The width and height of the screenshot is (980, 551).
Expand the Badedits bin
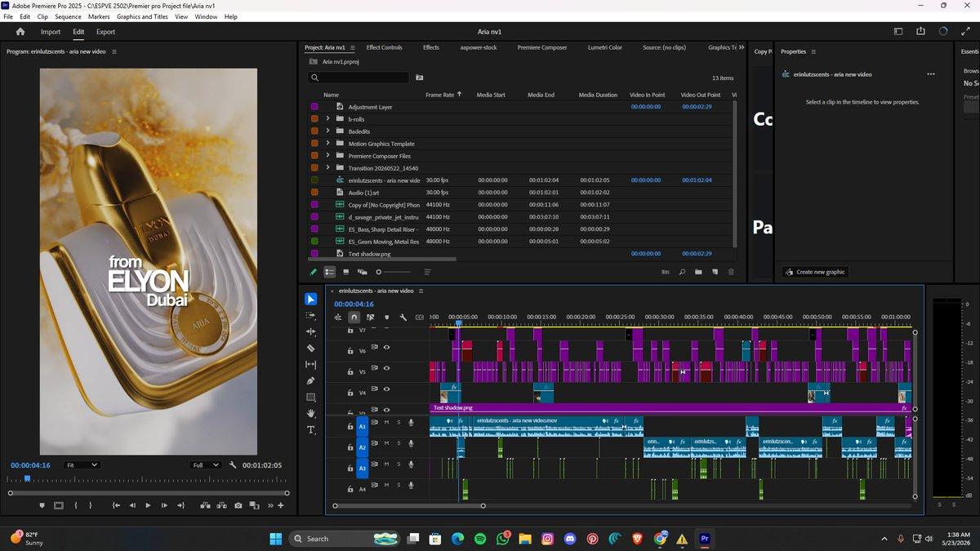(x=327, y=131)
